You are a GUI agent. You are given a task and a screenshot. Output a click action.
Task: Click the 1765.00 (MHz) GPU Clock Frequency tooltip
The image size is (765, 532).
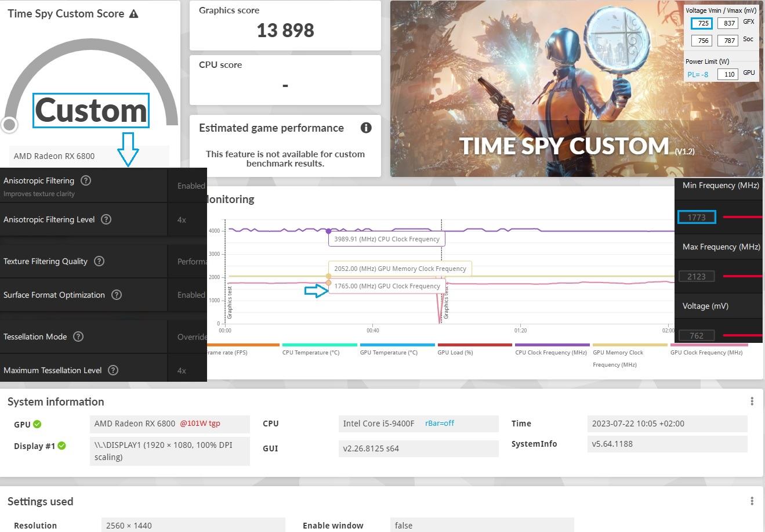[x=387, y=286]
